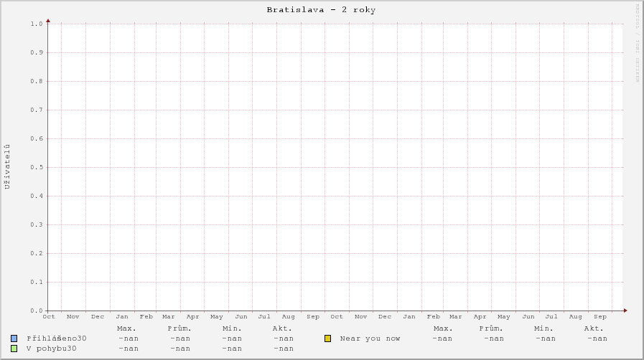Click the Max. value for Přihlášeno30
Viewport: 644px width, 360px height.
click(x=129, y=338)
